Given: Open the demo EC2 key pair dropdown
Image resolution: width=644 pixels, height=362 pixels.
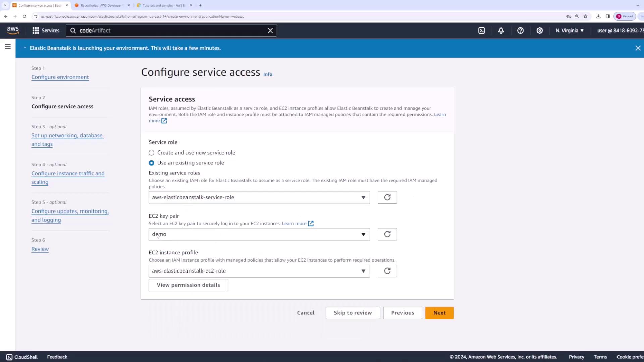Looking at the screenshot, I should click(x=259, y=234).
